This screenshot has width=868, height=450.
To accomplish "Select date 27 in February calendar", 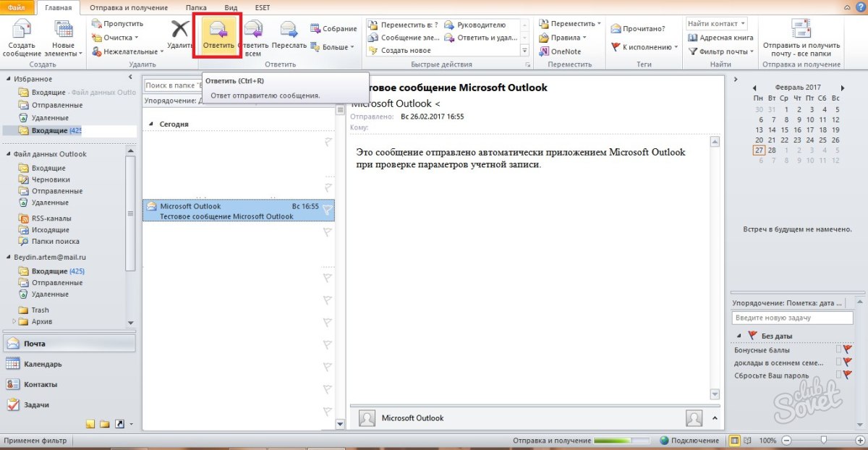I will [758, 150].
